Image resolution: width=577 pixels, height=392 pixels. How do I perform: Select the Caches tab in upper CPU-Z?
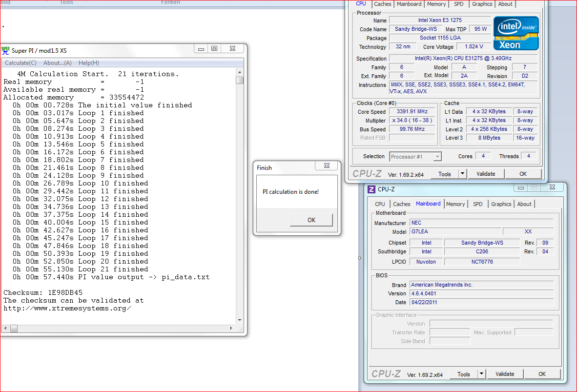[x=383, y=4]
